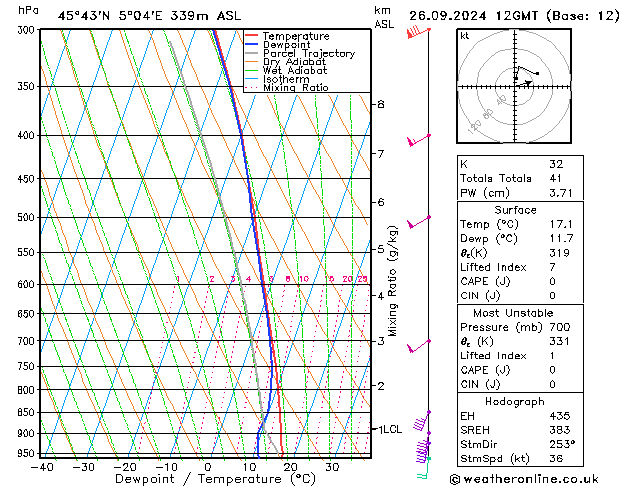Viewport: 629px width, 486px height.
Task: Click the 850 pressure level label
Action: pyautogui.click(x=28, y=413)
